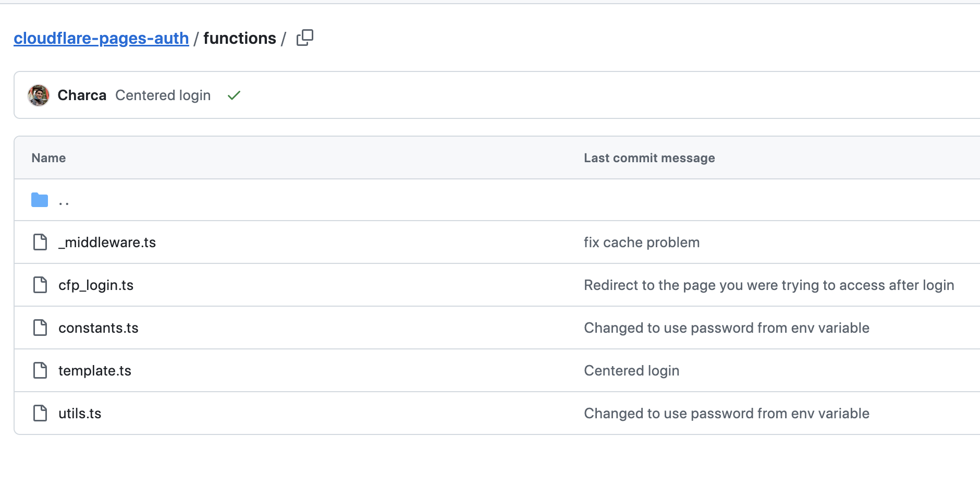Click Charca's avatar image

pos(39,95)
